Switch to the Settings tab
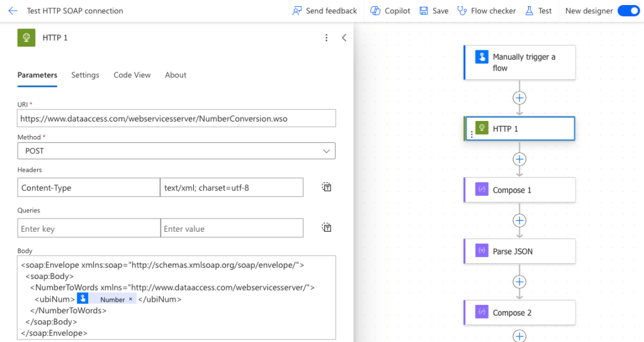This screenshot has height=342, width=644. pos(85,75)
